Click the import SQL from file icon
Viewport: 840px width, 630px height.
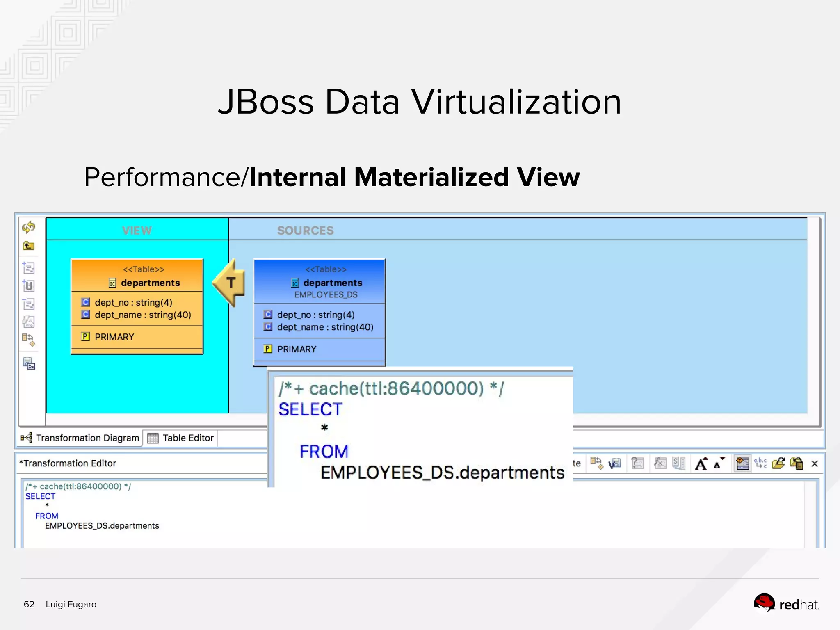[778, 463]
